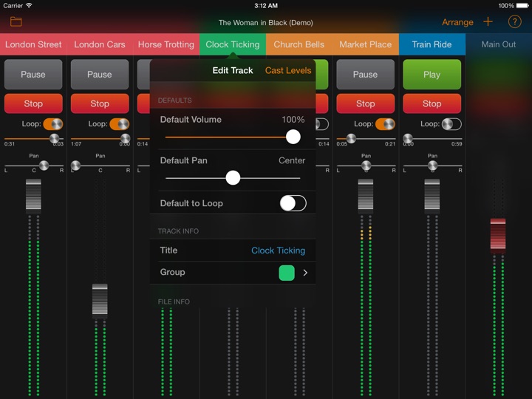This screenshot has width=532, height=399.
Task: Click the Default Pan slider knob
Action: (x=233, y=178)
